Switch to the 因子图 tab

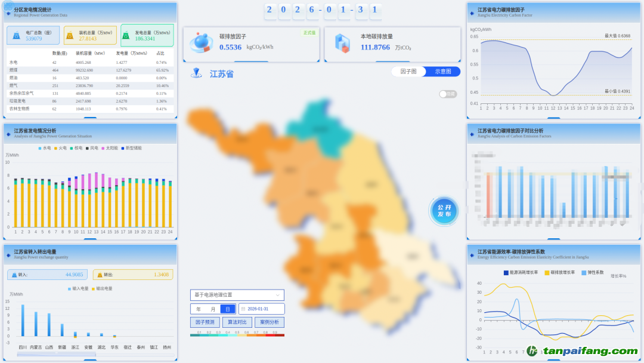coord(408,72)
